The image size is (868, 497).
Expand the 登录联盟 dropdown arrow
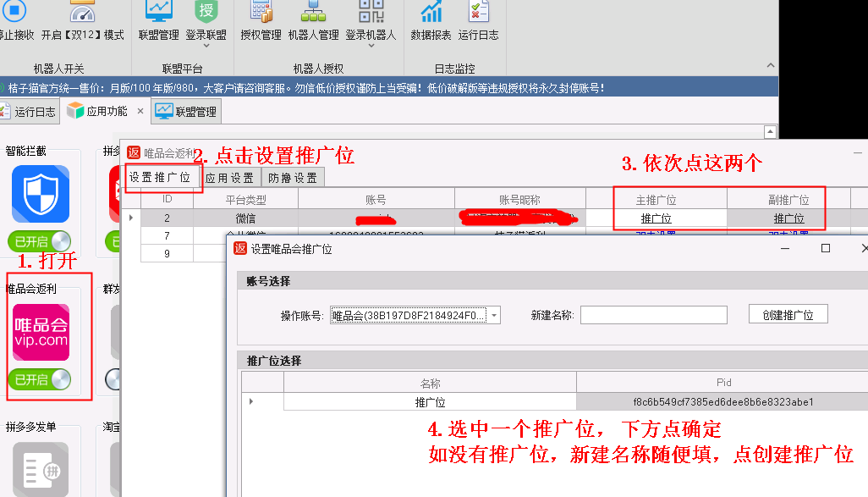206,47
